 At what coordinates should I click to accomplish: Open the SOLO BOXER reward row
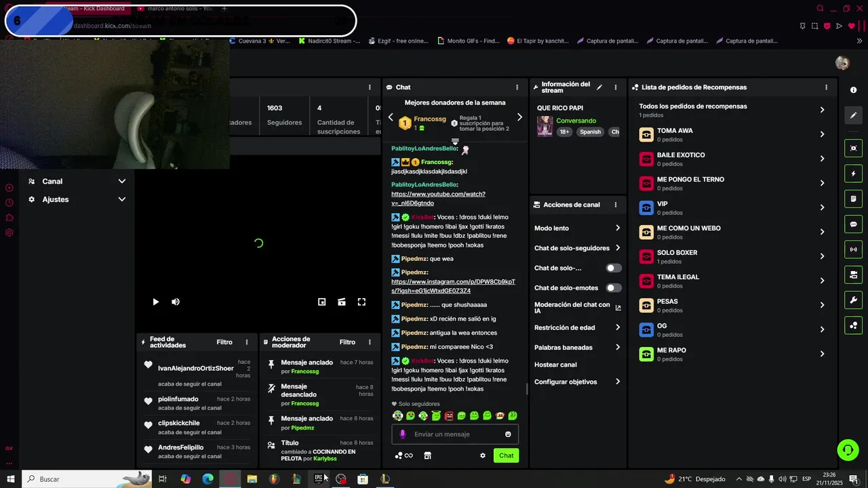(732, 256)
